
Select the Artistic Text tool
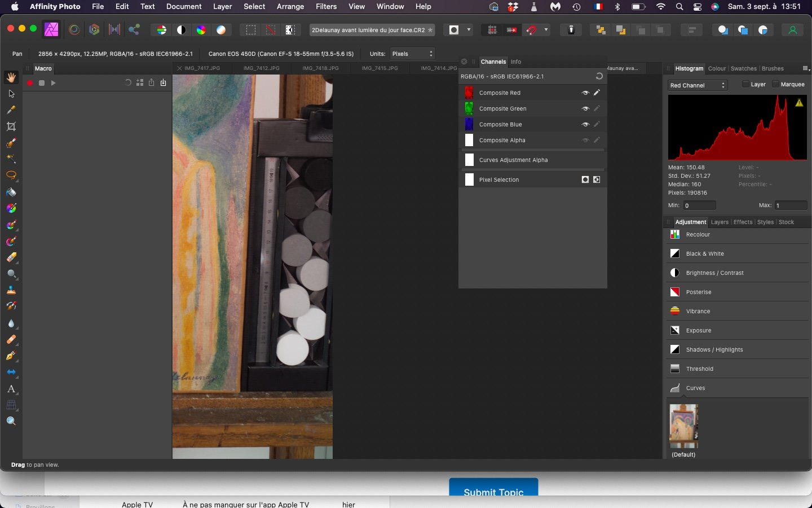coord(11,389)
